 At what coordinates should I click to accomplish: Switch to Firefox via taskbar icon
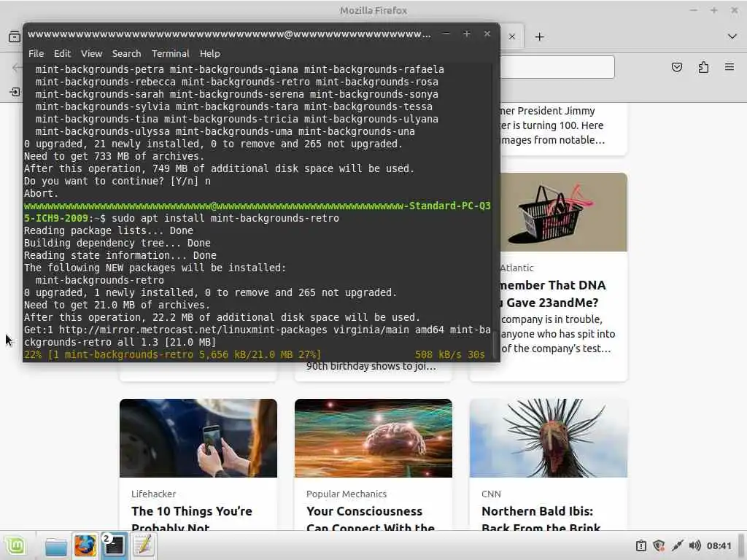click(85, 545)
